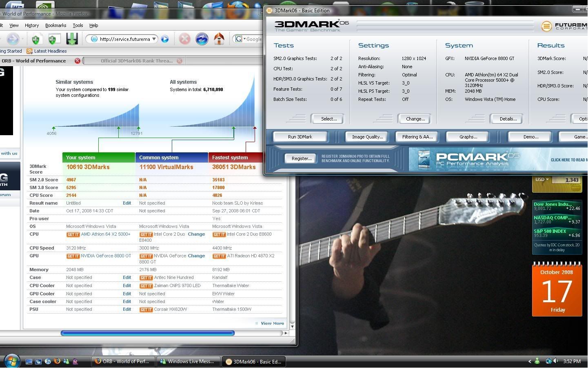Click the currency value field showing 1.343
Viewport: 588px width, 368px height.
click(x=566, y=180)
